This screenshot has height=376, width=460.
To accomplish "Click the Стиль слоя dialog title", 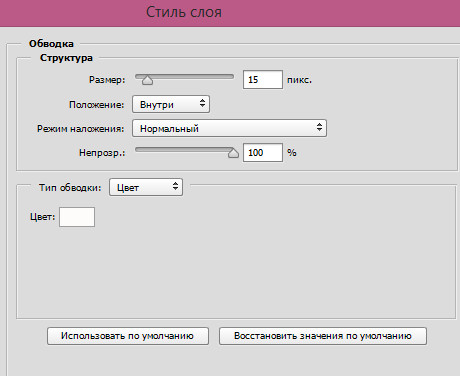I will (184, 12).
